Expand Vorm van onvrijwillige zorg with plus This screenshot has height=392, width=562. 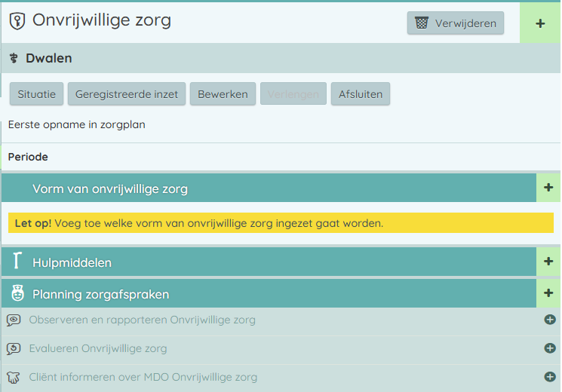pos(548,188)
